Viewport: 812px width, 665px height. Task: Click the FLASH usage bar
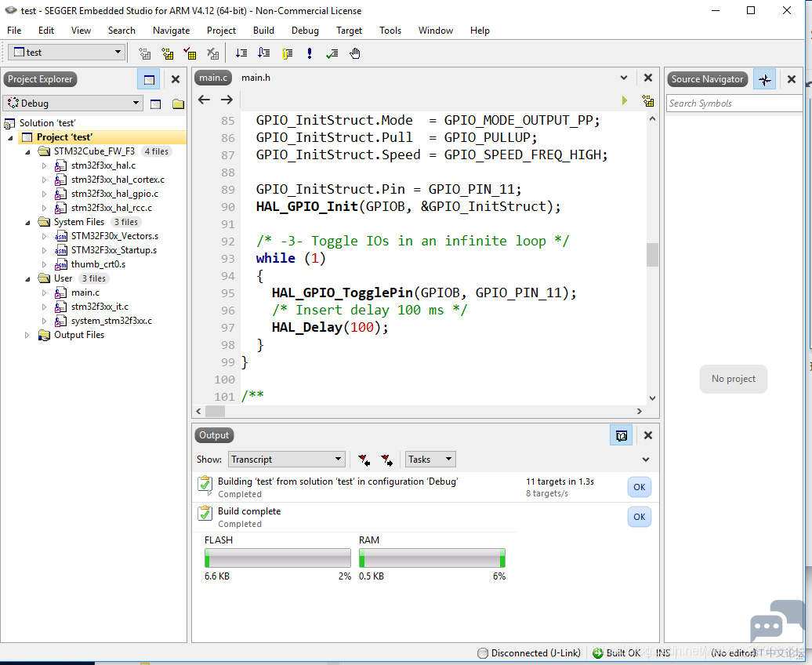point(277,558)
